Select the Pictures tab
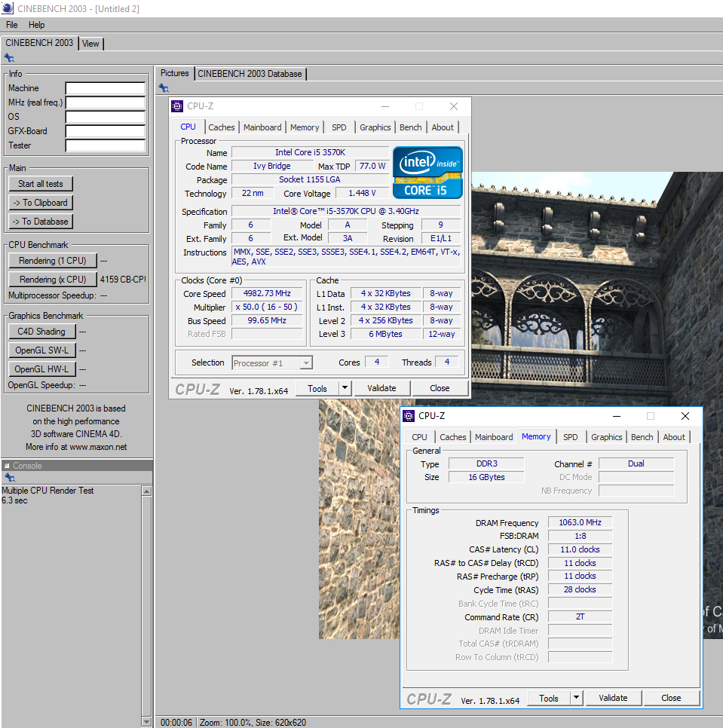This screenshot has height=728, width=723. (x=175, y=73)
